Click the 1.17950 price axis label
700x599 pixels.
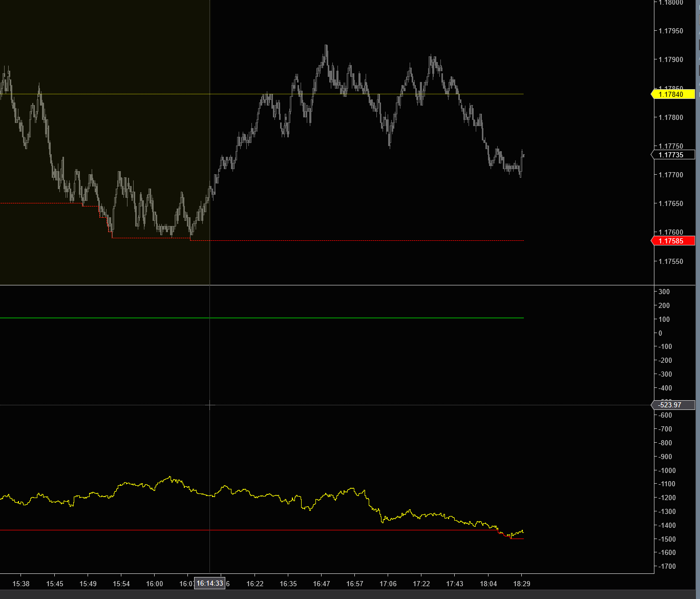click(671, 31)
